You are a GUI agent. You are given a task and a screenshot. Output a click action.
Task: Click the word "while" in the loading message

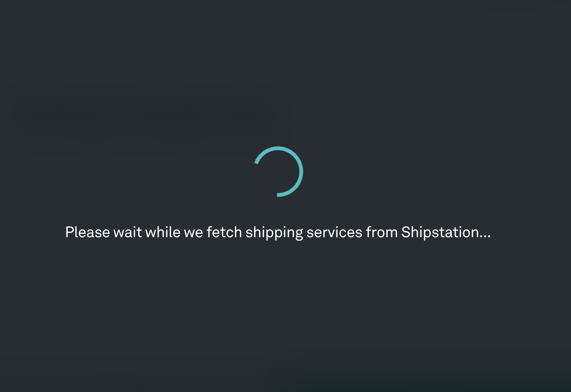[x=163, y=232]
